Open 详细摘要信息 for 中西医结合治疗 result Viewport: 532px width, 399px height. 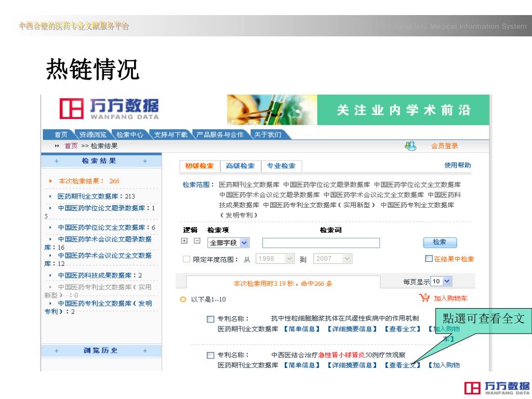click(x=352, y=365)
